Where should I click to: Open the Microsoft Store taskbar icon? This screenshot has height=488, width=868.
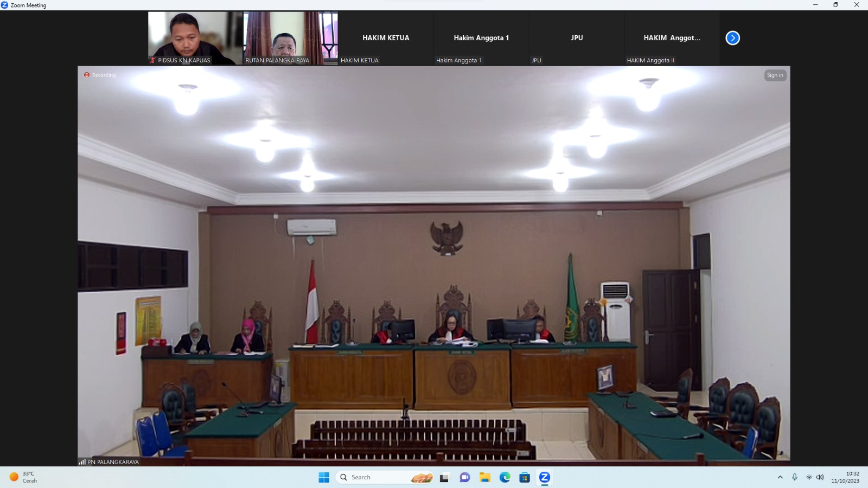tap(524, 477)
